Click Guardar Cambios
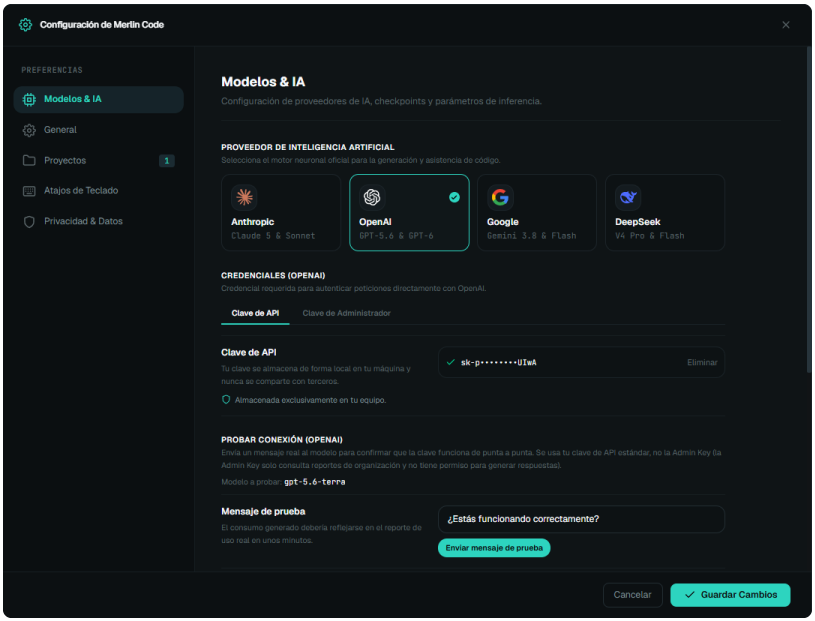 coord(730,595)
